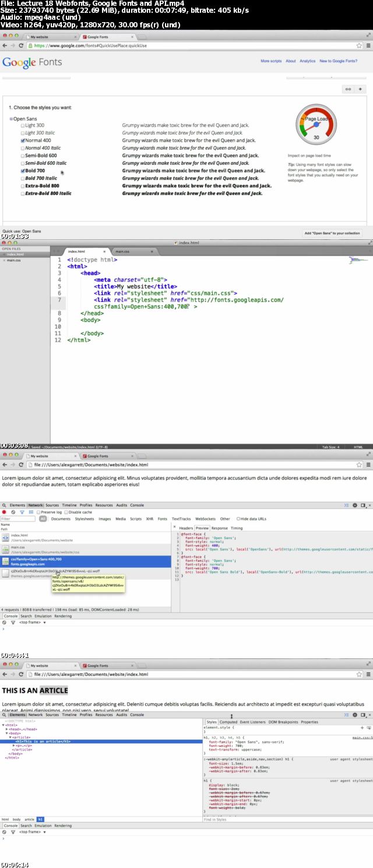The height and width of the screenshot is (868, 373).
Task: Click inspect element magnifier in Elements panel frame
Action: click(5, 715)
